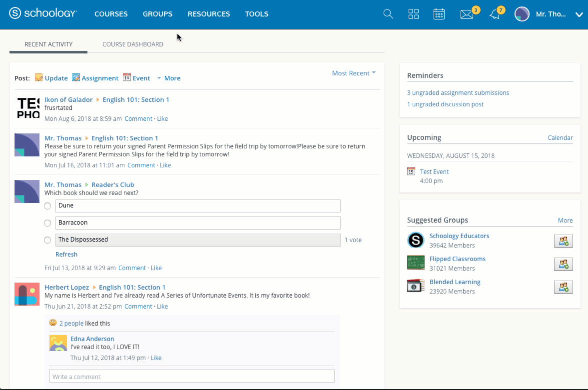
Task: Open the messages envelope with 3 notifications
Action: [x=466, y=14]
